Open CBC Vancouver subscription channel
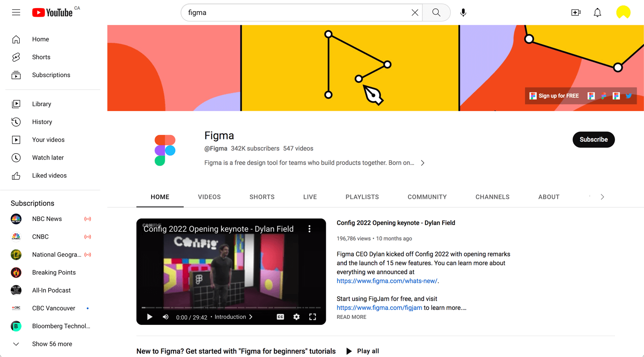 click(x=53, y=308)
